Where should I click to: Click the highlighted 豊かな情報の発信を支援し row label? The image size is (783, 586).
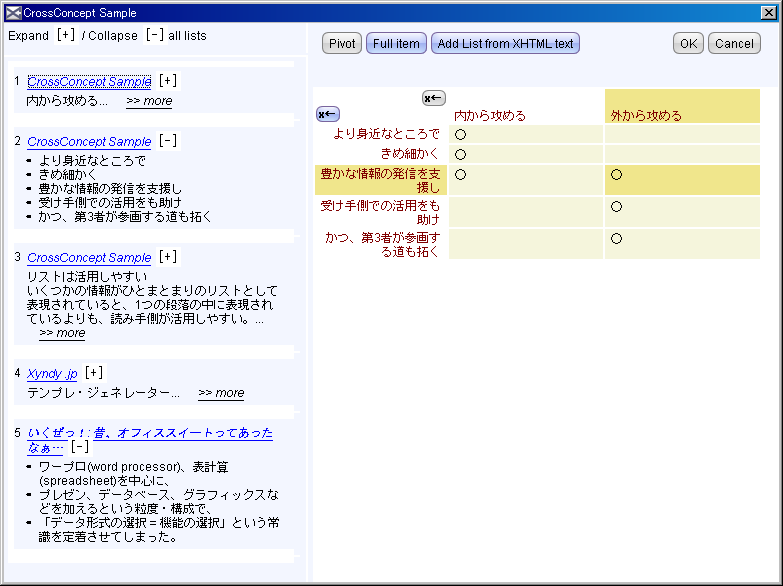pyautogui.click(x=380, y=180)
